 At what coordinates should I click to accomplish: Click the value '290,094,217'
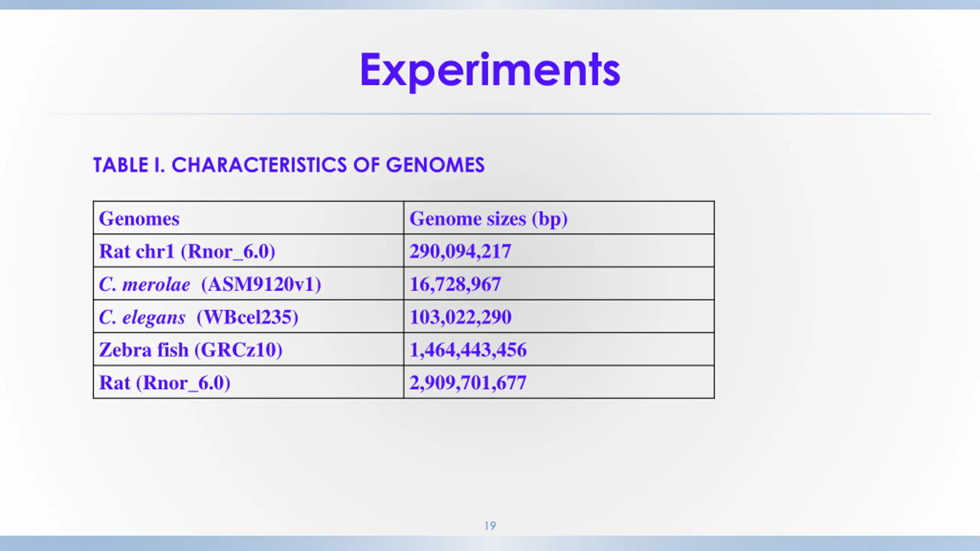460,251
